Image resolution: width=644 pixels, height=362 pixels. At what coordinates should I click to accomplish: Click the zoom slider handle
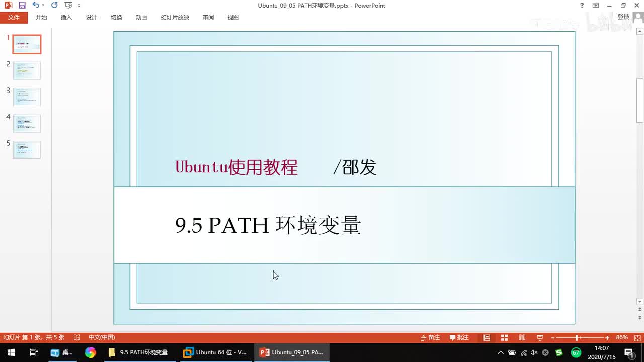tap(577, 338)
